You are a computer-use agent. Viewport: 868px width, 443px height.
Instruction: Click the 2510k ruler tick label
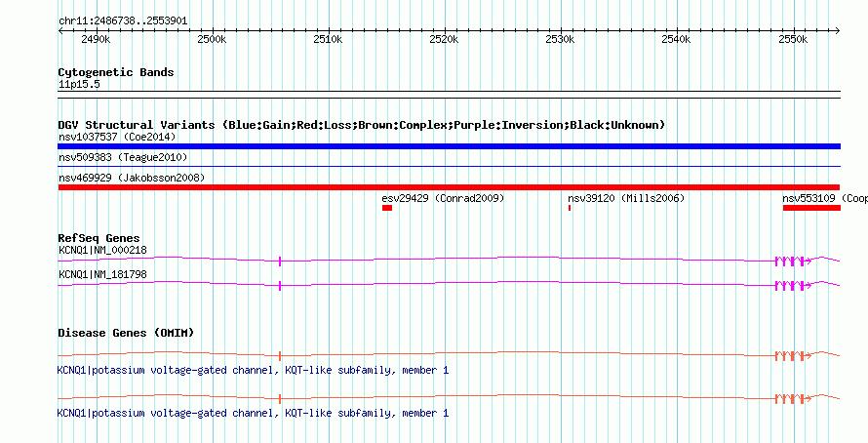click(x=329, y=40)
